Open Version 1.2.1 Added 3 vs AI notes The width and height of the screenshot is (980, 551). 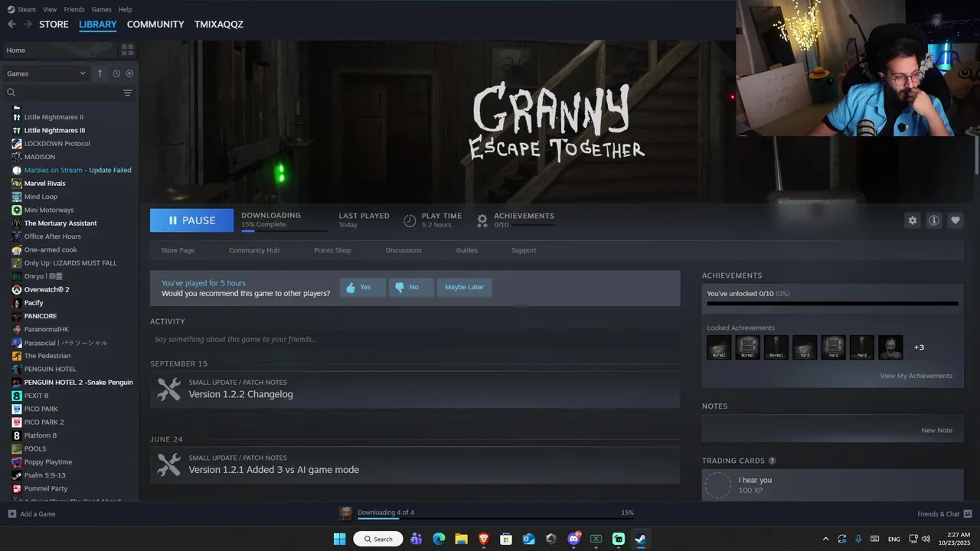(415, 465)
